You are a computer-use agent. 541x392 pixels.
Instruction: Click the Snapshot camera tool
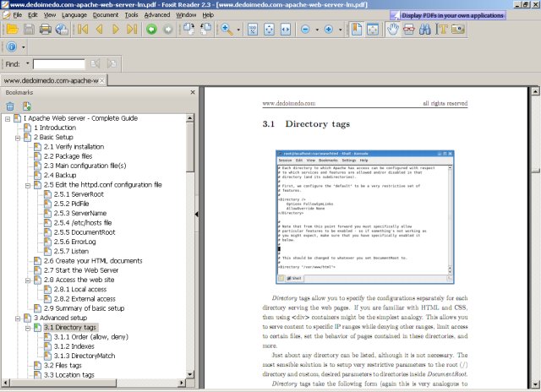pos(458,30)
